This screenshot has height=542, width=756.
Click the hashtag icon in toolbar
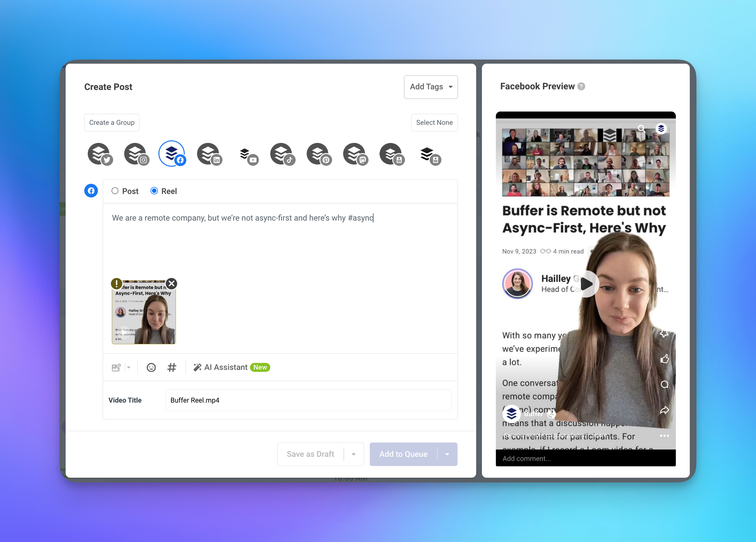pos(171,367)
